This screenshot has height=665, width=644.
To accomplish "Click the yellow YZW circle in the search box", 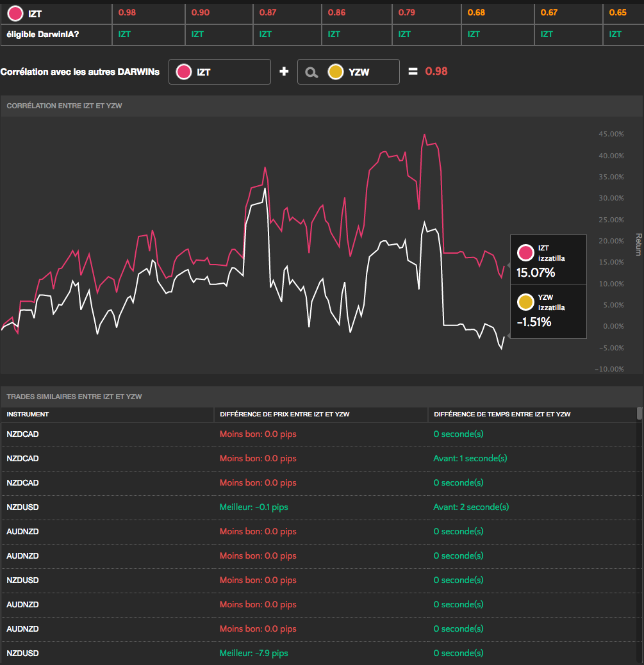I will pos(335,72).
